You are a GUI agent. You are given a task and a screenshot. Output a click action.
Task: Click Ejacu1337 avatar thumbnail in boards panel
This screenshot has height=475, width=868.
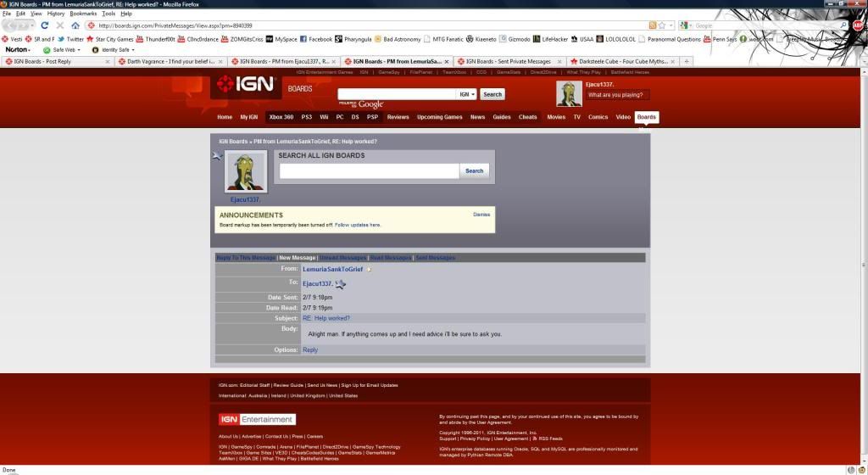(245, 172)
